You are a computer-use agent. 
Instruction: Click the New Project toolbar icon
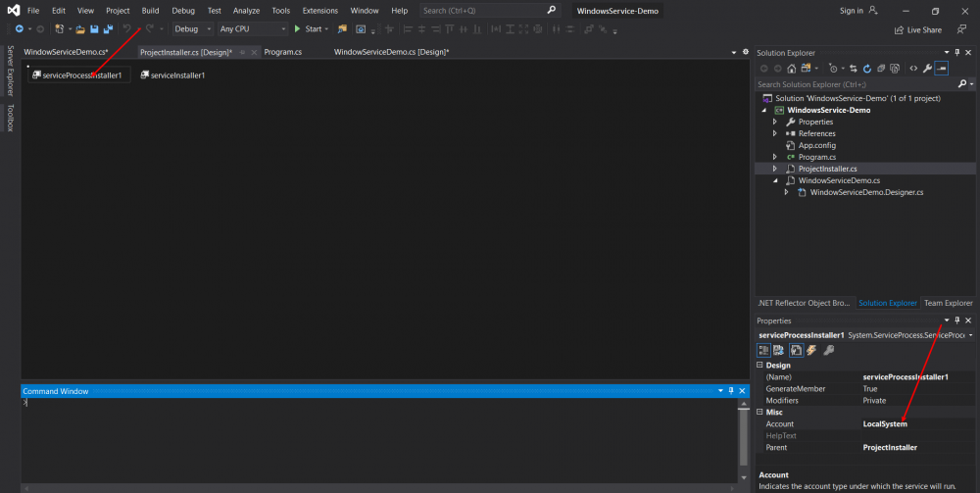(59, 28)
